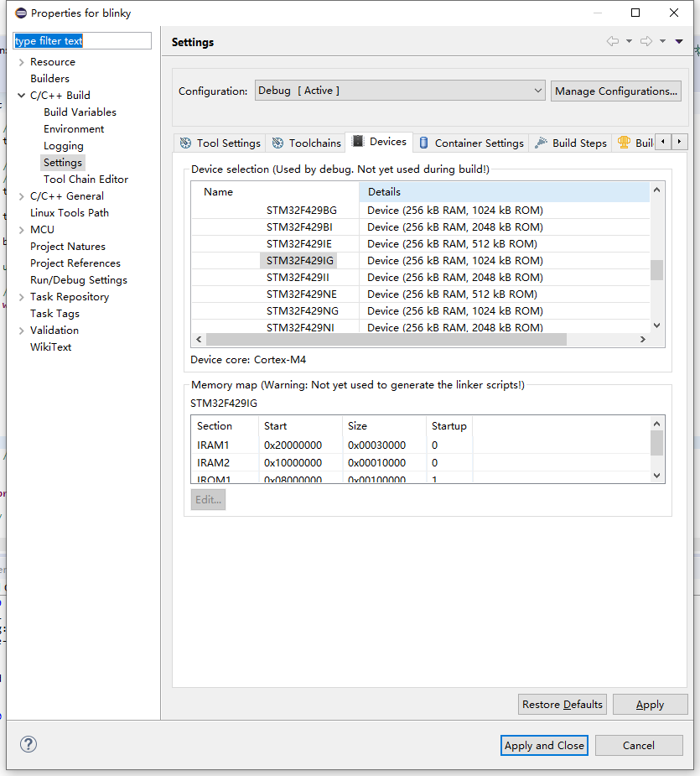Select the IRAM2 memory section row
This screenshot has width=700, height=776.
tap(421, 463)
